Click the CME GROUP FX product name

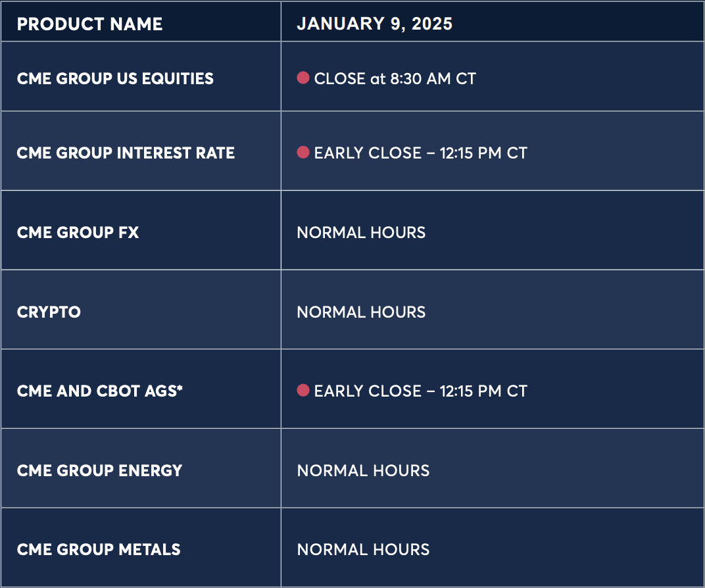coord(78,232)
